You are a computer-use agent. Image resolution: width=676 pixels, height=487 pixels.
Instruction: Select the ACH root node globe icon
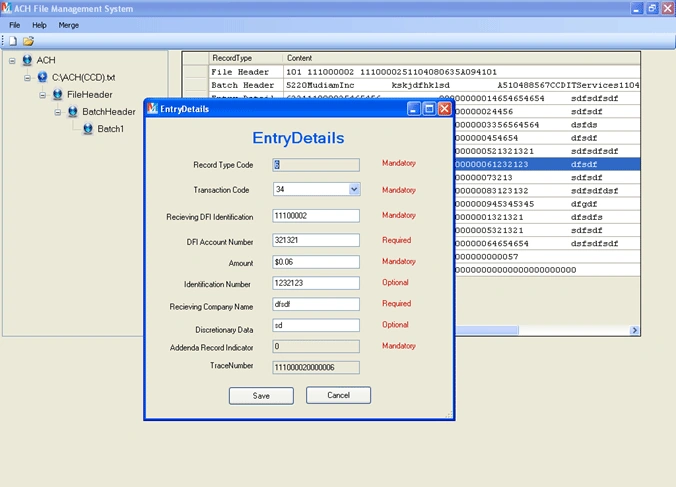tap(27, 60)
